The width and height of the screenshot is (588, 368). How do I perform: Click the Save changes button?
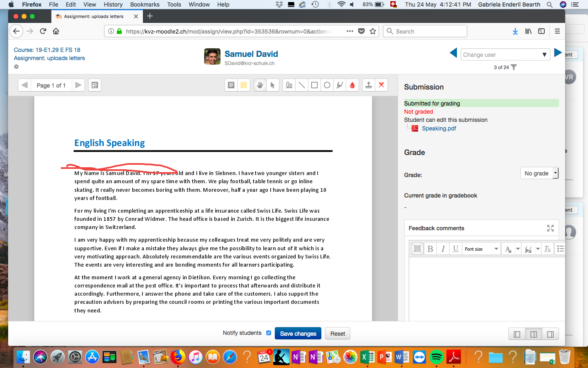[x=298, y=334]
